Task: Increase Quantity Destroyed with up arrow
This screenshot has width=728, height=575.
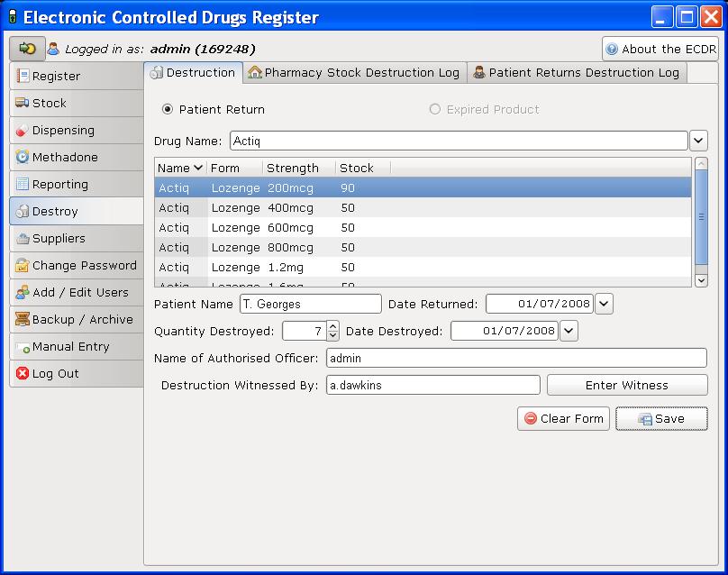Action: pyautogui.click(x=333, y=326)
